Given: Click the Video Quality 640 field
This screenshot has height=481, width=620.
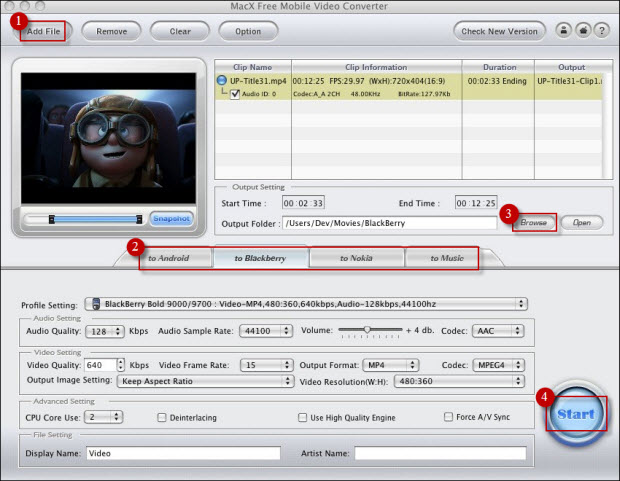Looking at the screenshot, I should (x=101, y=365).
